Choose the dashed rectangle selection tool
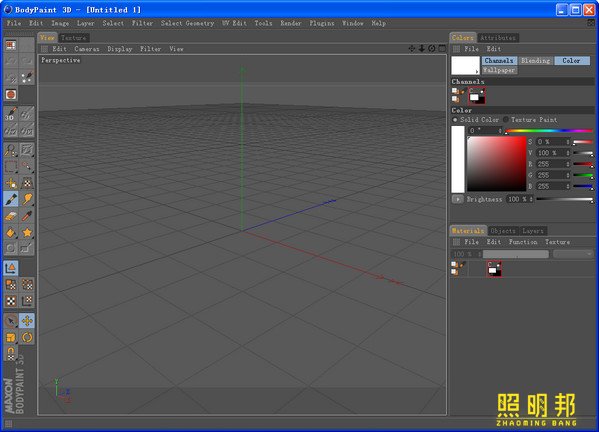The width and height of the screenshot is (599, 432). coord(11,167)
